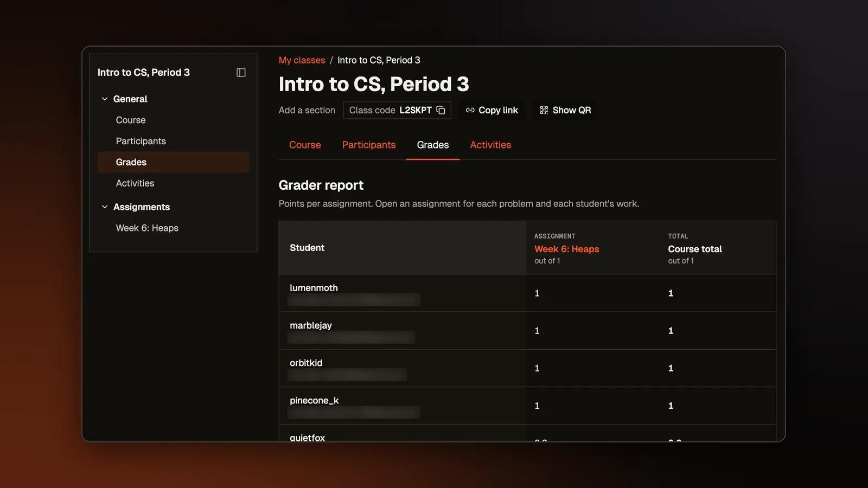The width and height of the screenshot is (868, 488).
Task: Open Activities in the sidebar
Action: (135, 183)
